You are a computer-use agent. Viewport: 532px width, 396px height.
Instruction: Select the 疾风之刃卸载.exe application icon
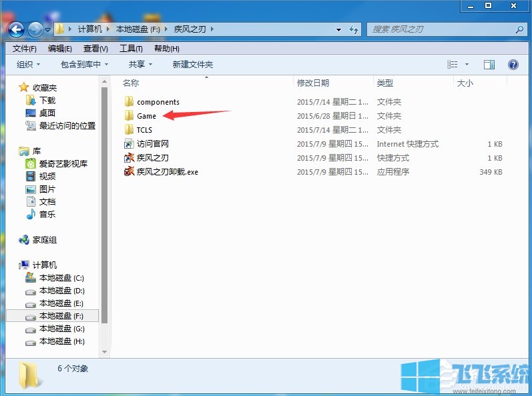pos(129,172)
